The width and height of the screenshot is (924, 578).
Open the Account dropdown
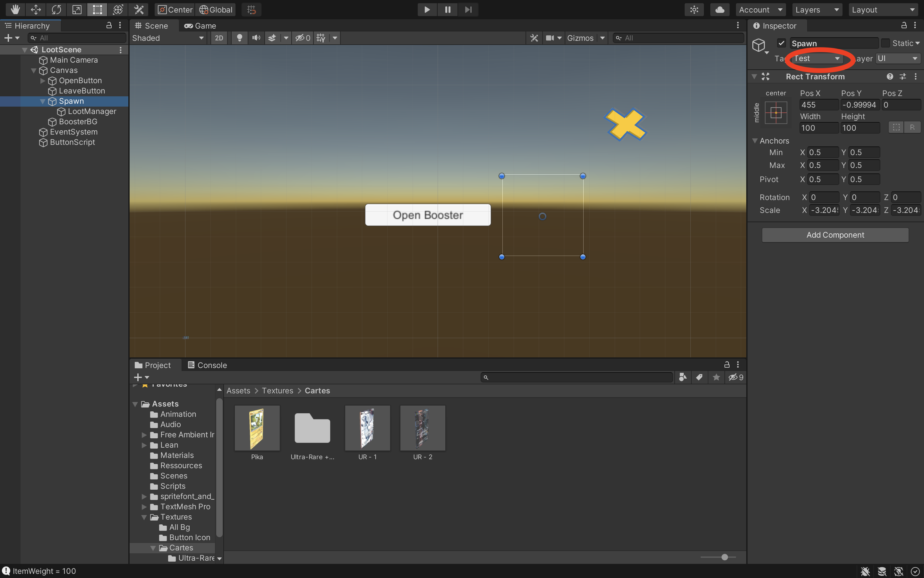(761, 10)
